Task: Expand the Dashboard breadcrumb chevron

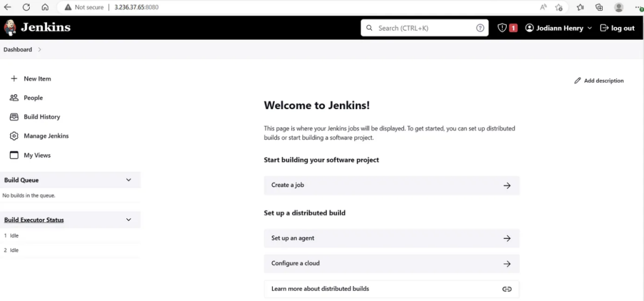Action: click(39, 49)
